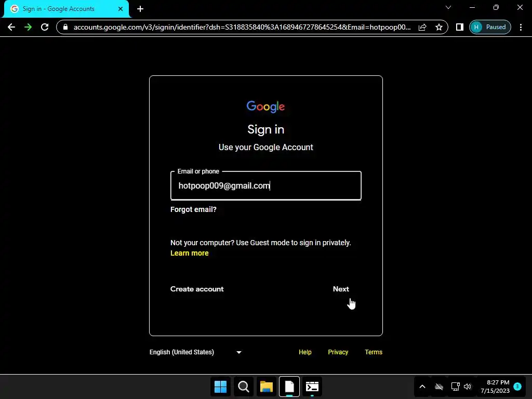Open a new browser tab

click(140, 9)
